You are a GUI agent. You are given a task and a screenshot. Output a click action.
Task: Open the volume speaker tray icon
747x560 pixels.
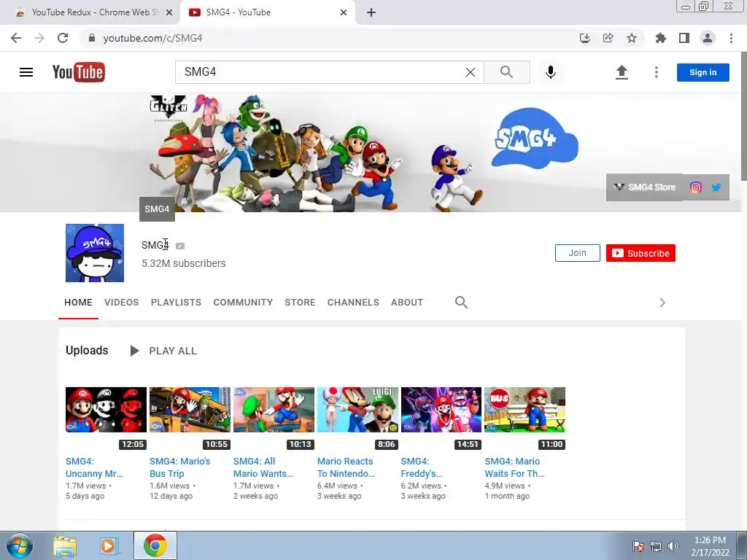point(673,546)
